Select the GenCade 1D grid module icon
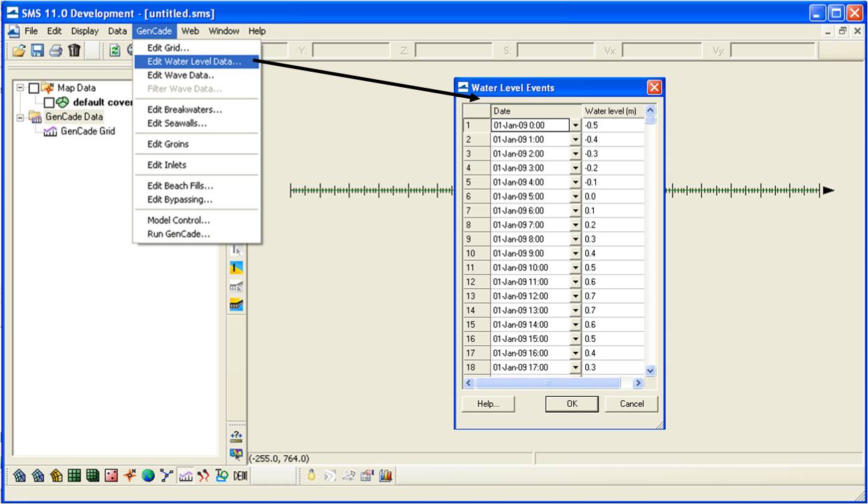 pos(186,476)
